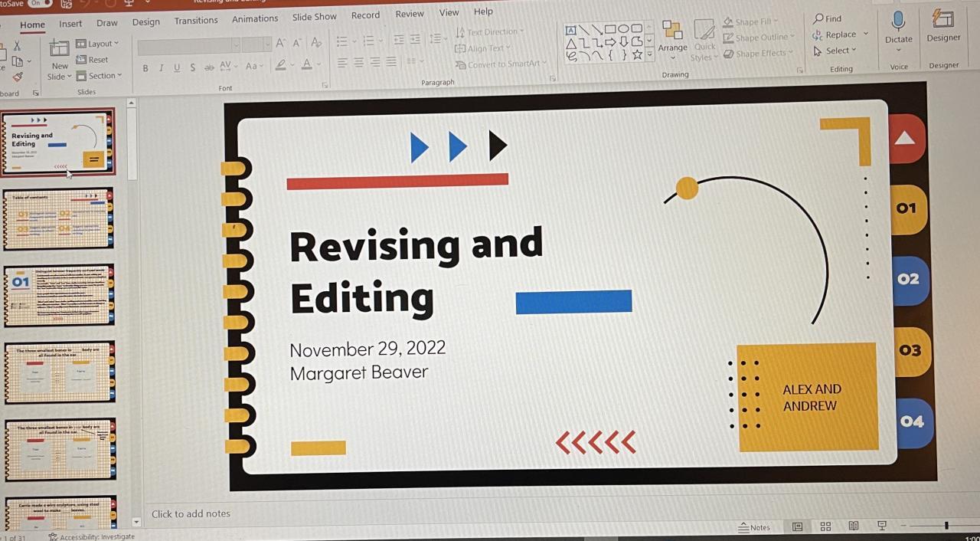Click the Reset slide button
This screenshot has width=980, height=541.
(x=93, y=60)
